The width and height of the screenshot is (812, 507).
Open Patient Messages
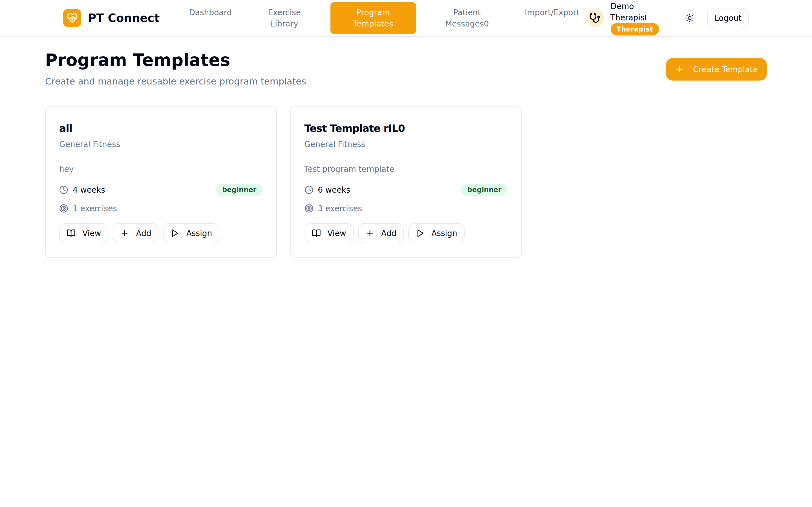click(467, 18)
